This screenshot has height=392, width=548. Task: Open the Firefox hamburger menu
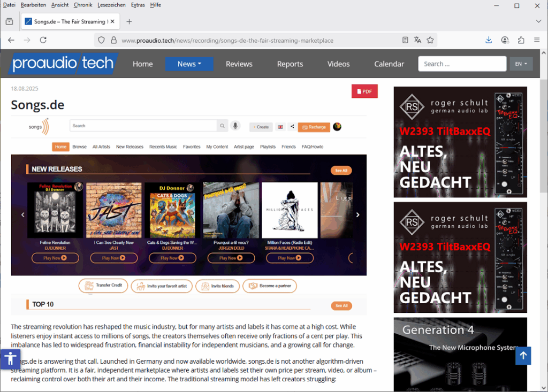(x=537, y=40)
